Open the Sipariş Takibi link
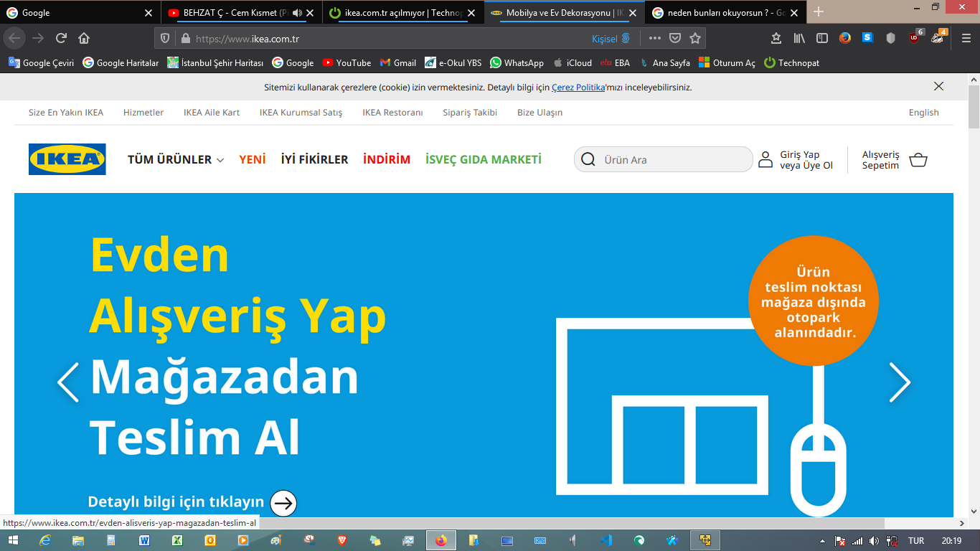 pyautogui.click(x=470, y=113)
